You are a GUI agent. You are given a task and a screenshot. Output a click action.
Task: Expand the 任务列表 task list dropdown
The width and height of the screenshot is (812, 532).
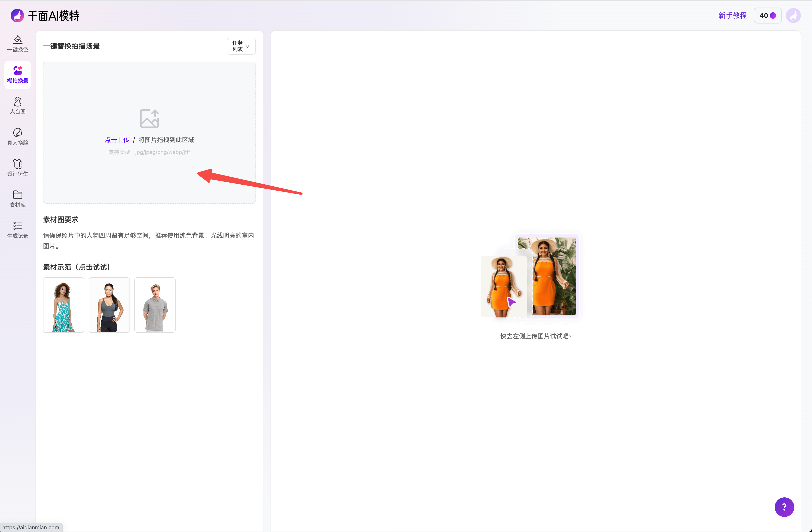[241, 46]
